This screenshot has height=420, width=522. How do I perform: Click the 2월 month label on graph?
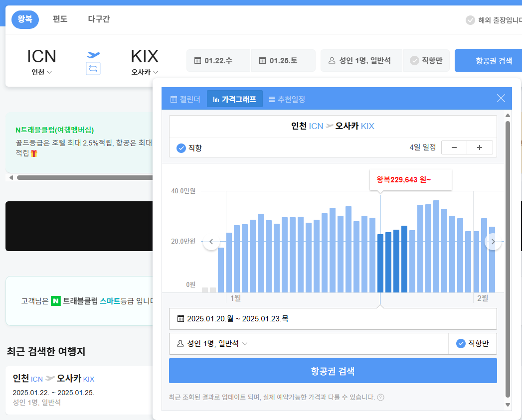pos(483,298)
